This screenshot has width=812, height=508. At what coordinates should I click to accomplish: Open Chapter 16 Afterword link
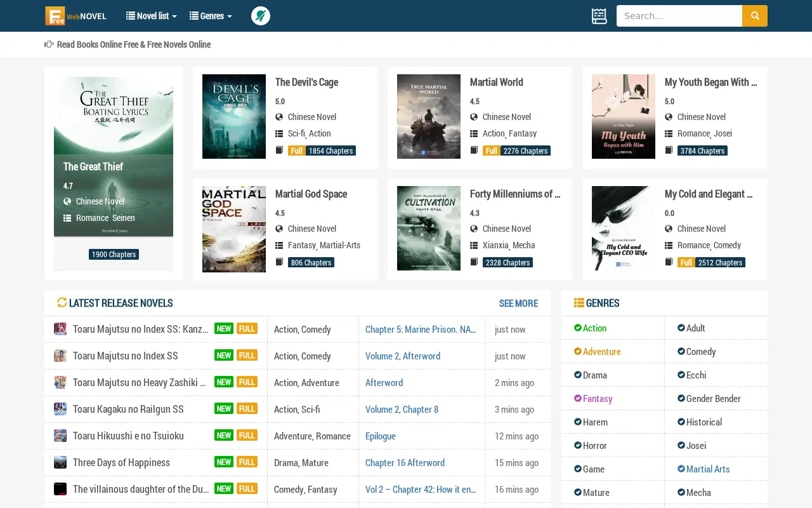point(405,462)
